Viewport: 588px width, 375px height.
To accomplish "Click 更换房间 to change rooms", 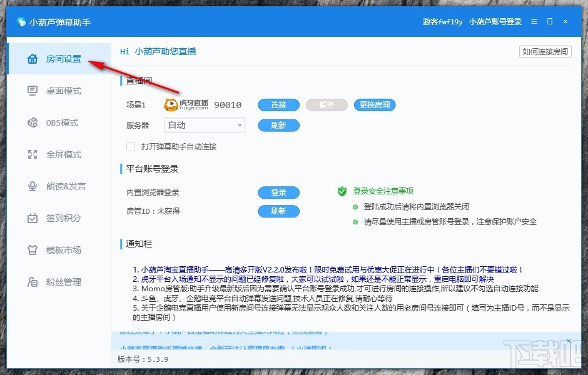I will (374, 104).
